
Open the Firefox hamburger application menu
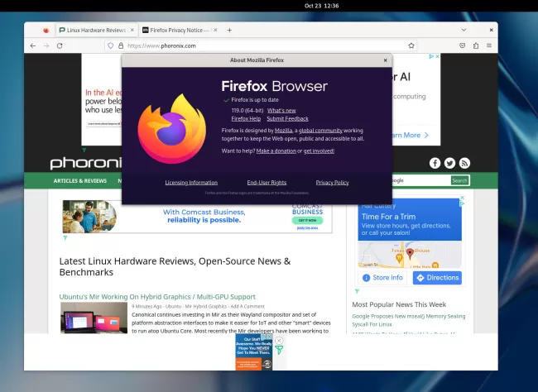pos(488,45)
